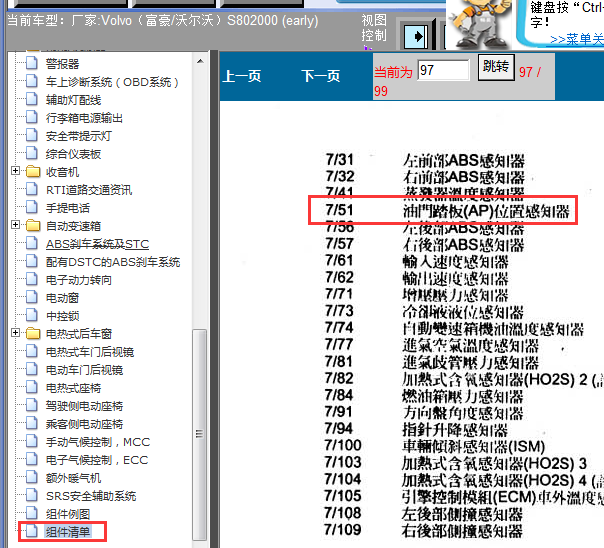Click the 自动变速箱 folder icon
The width and height of the screenshot is (604, 548).
pos(33,225)
